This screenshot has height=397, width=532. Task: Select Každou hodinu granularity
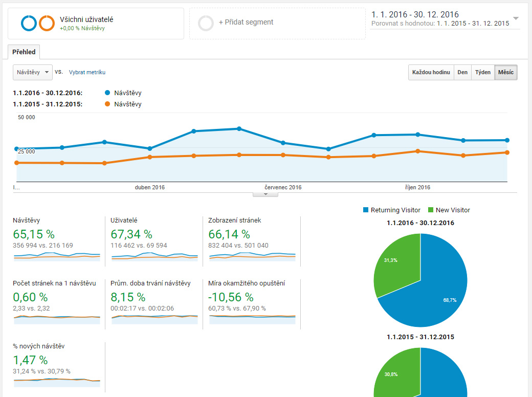431,72
